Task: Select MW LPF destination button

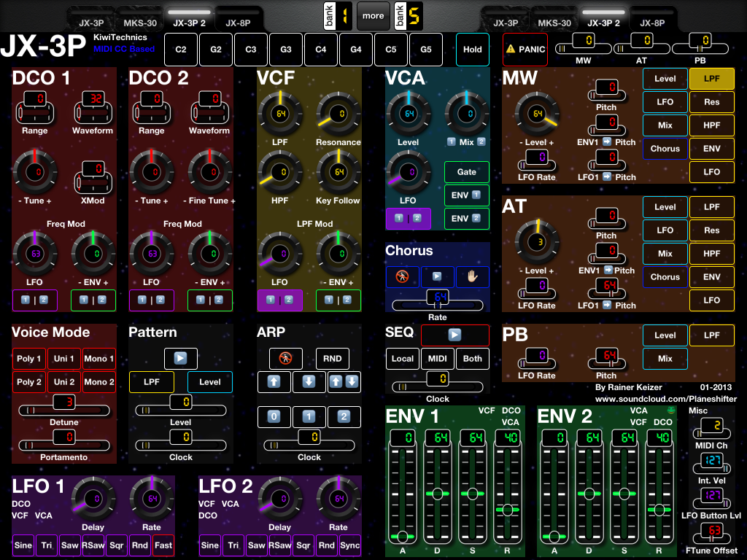Action: pyautogui.click(x=712, y=79)
